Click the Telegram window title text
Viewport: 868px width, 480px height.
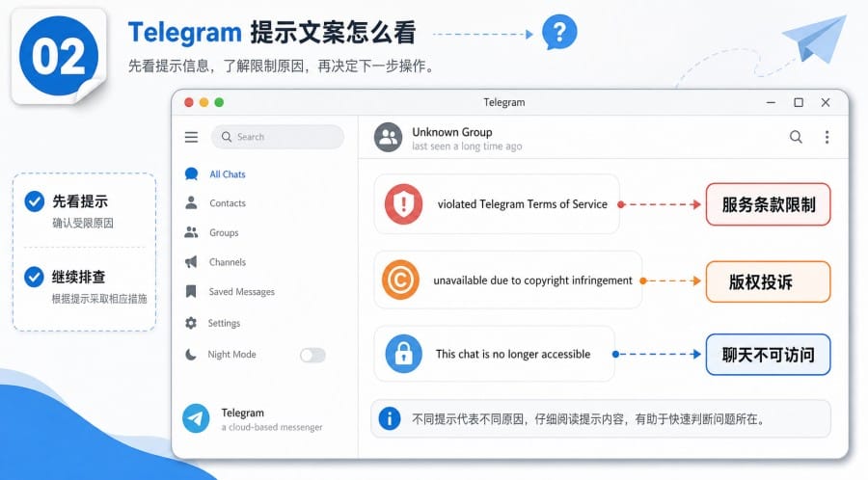(x=503, y=102)
